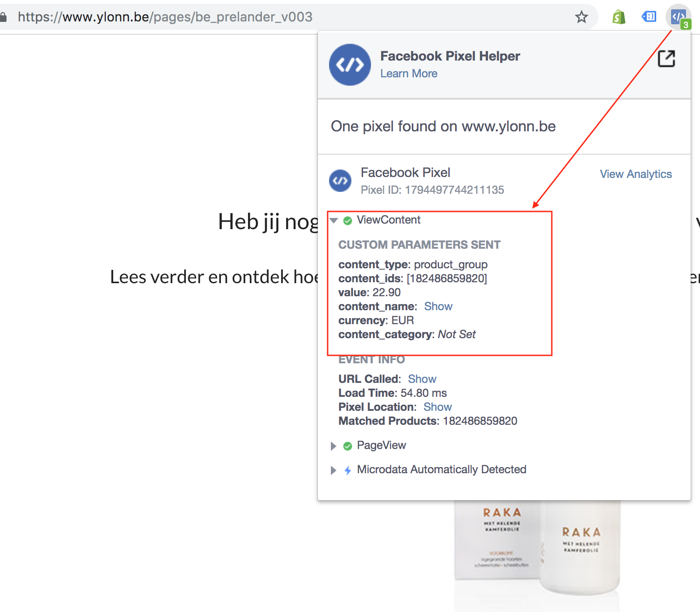Click the Facebook Pixel circular icon
Viewport: 700px width, 612px height.
[340, 181]
